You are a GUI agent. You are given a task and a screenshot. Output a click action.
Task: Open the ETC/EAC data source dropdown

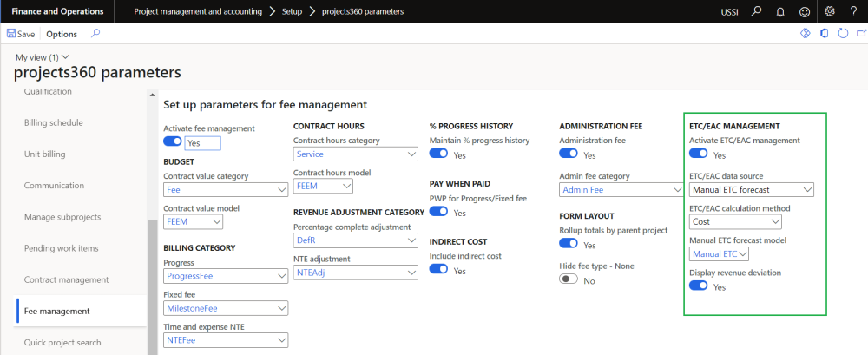click(x=751, y=189)
